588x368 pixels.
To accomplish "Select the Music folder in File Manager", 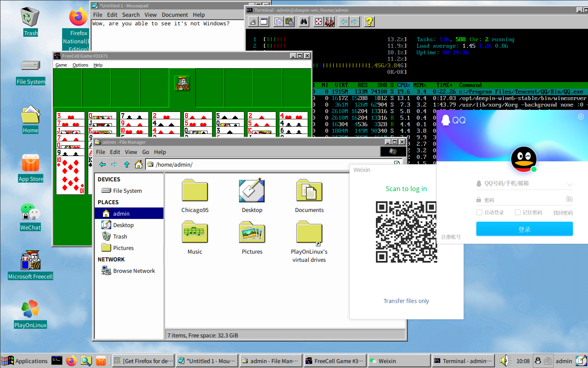I will [x=195, y=238].
